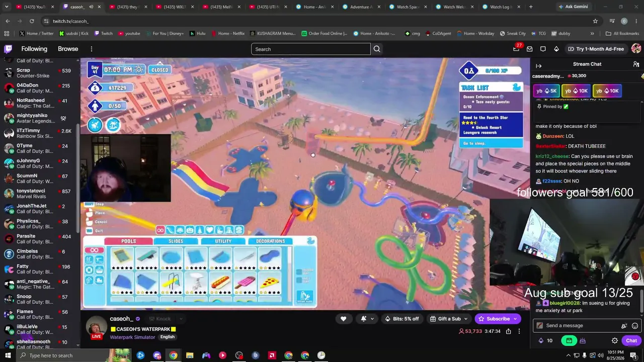Click the Twitch logo home icon

click(8, 49)
